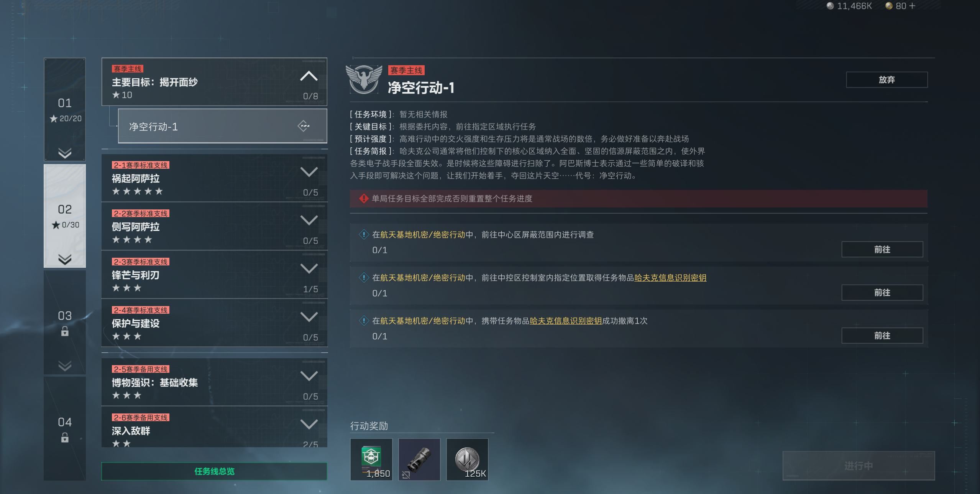Click the red warning icon in the alert bar
This screenshot has height=494, width=980.
click(x=363, y=199)
